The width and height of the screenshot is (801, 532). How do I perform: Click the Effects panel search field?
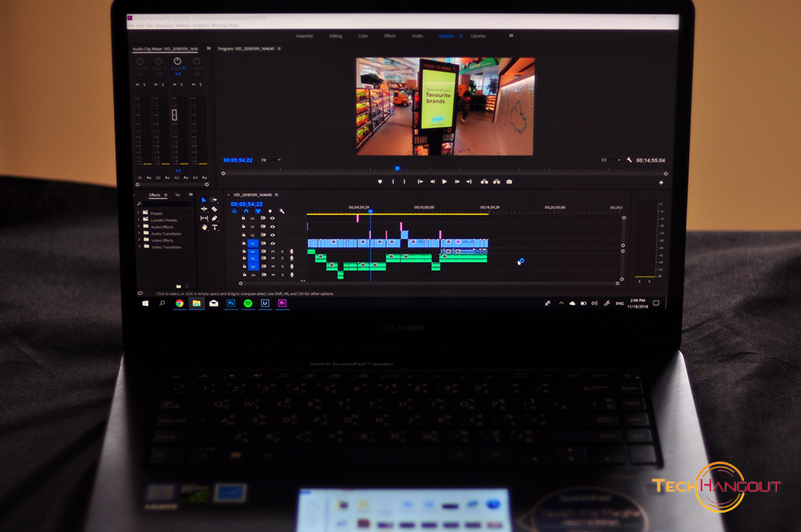point(164,204)
